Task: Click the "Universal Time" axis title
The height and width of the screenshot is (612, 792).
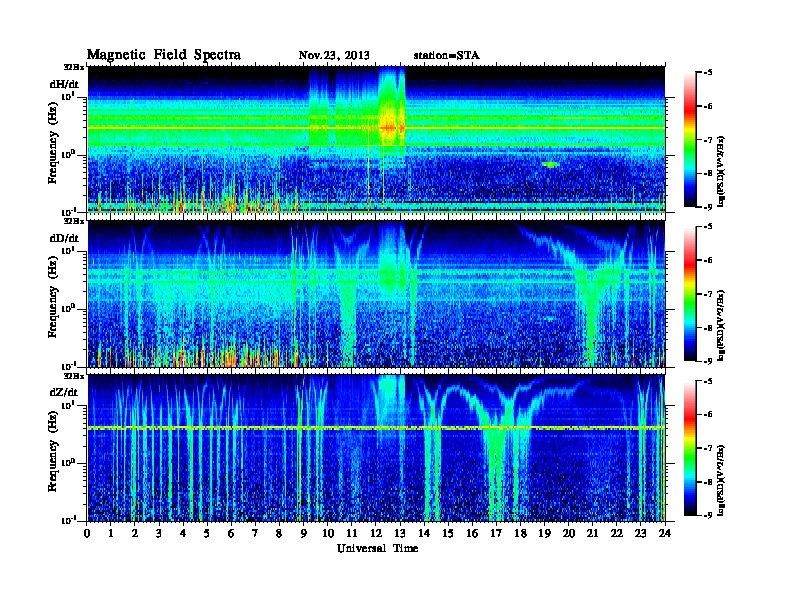Action: pos(377,548)
